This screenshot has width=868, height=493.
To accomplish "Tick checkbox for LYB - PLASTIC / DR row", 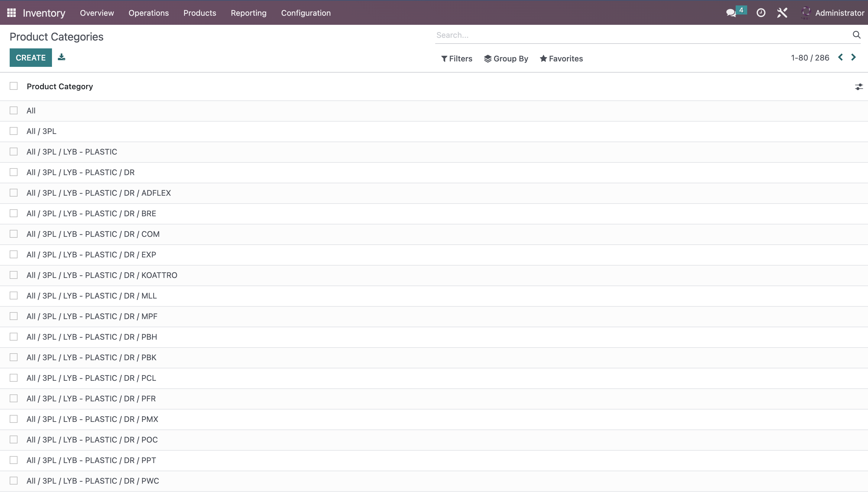I will click(14, 172).
